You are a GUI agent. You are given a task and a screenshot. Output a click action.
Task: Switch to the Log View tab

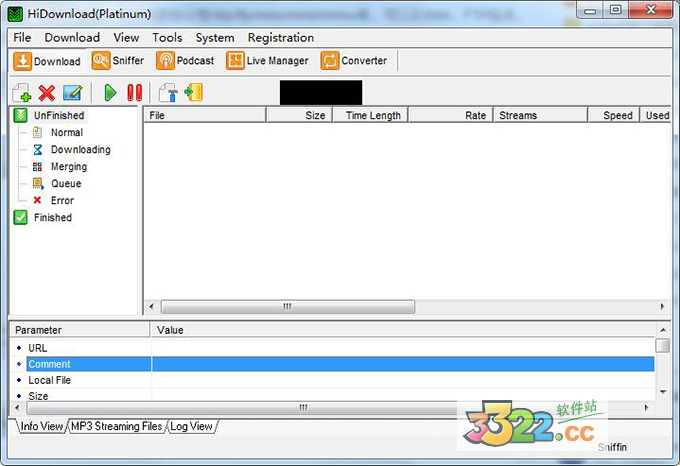191,426
